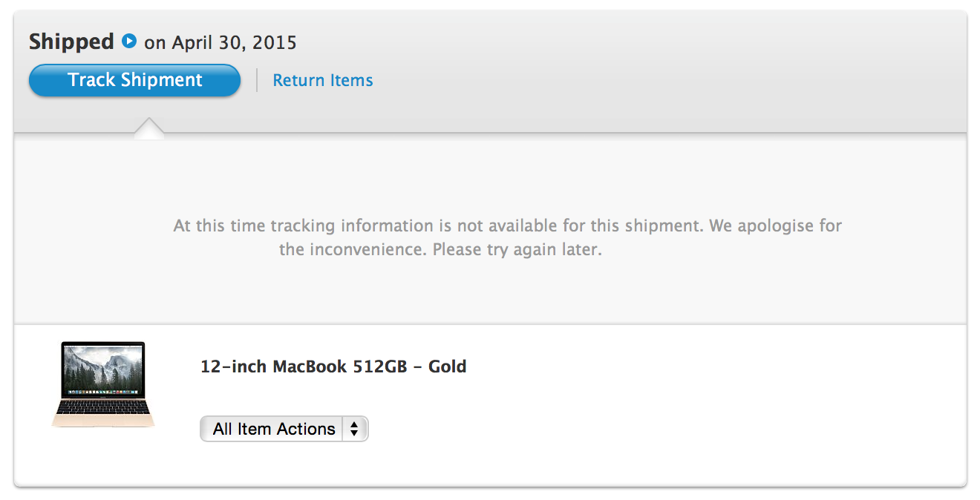Viewport: 980px width, 500px height.
Task: Click the 12-inch MacBook 512GB Gold title
Action: tap(333, 366)
